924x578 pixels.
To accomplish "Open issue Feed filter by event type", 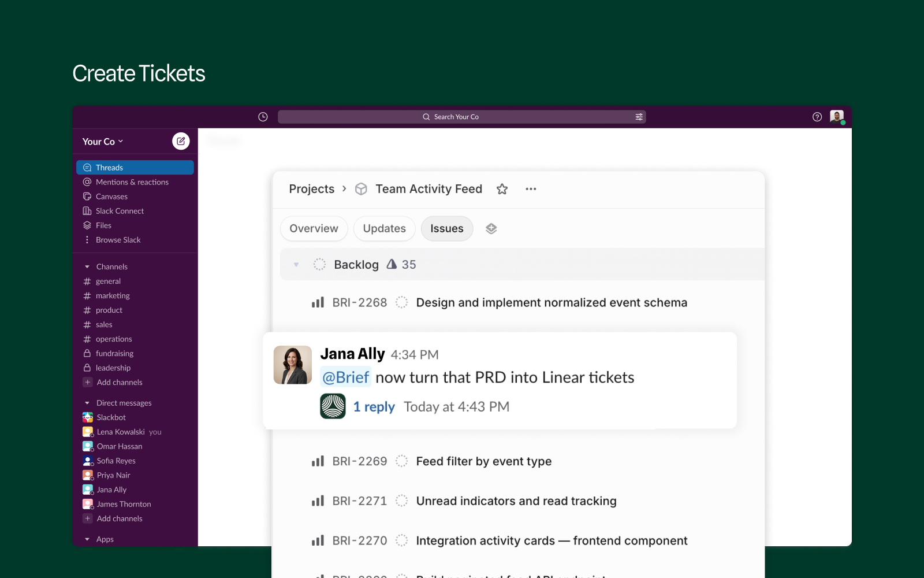I will pyautogui.click(x=484, y=461).
